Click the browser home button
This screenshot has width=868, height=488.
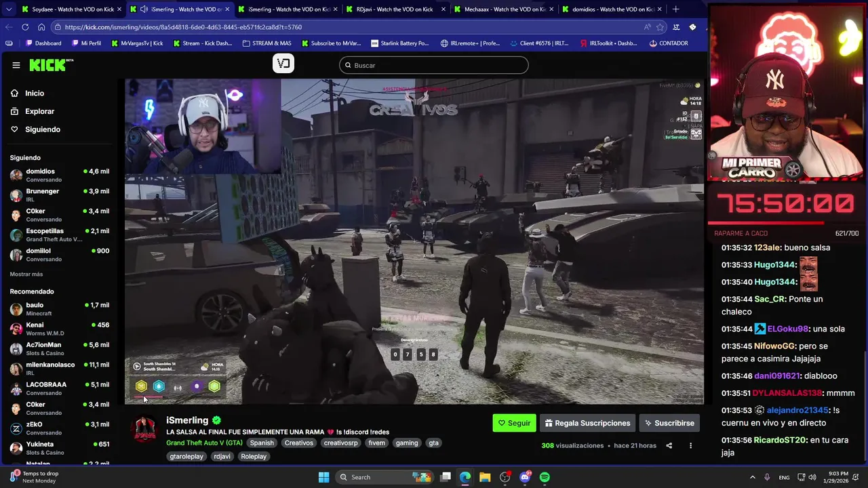(x=41, y=27)
